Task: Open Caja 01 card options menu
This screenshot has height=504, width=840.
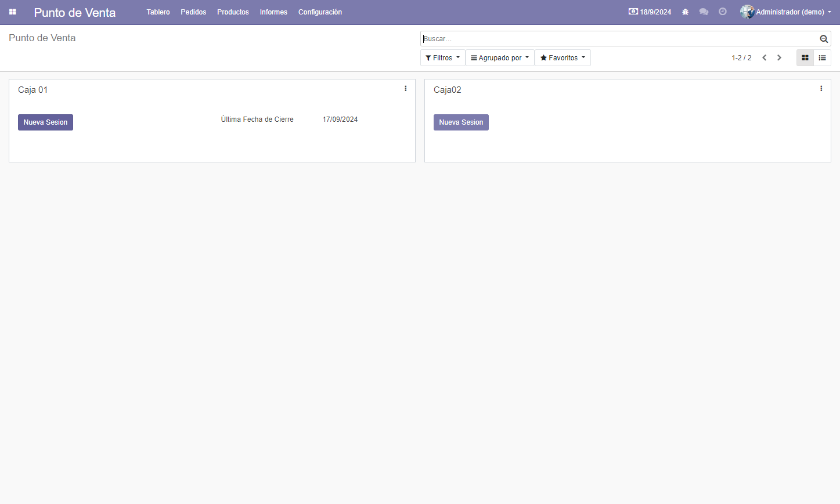Action: click(406, 89)
